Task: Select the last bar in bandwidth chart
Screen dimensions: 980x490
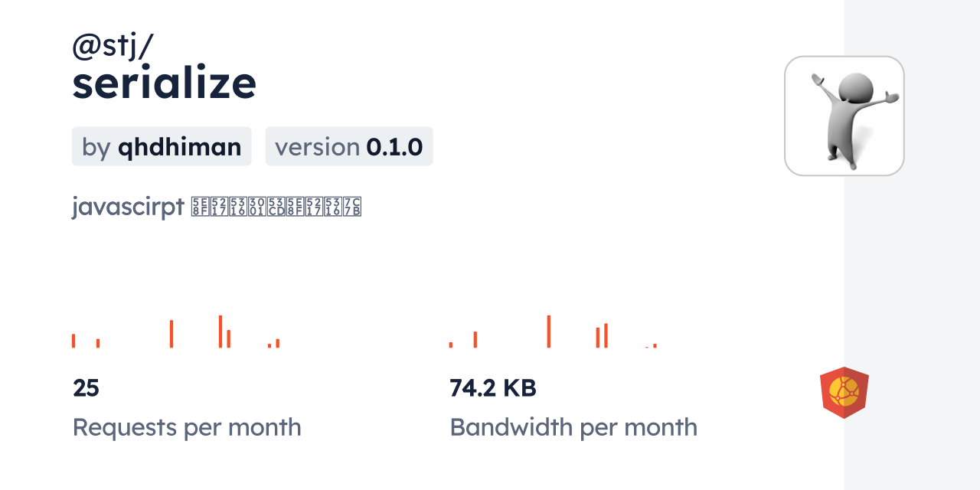Action: pyautogui.click(x=655, y=345)
